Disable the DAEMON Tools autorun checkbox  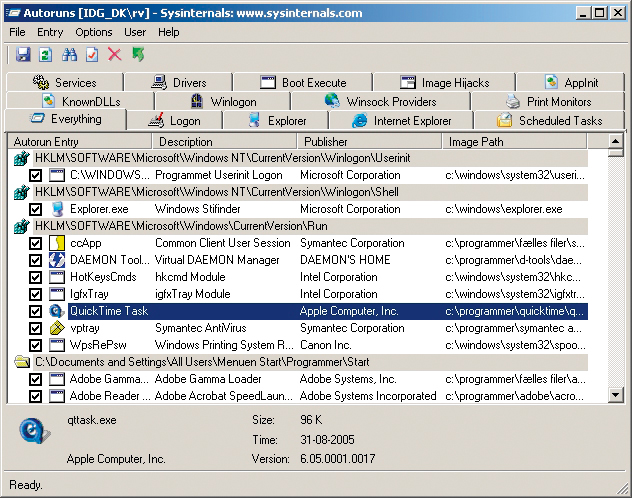35,260
